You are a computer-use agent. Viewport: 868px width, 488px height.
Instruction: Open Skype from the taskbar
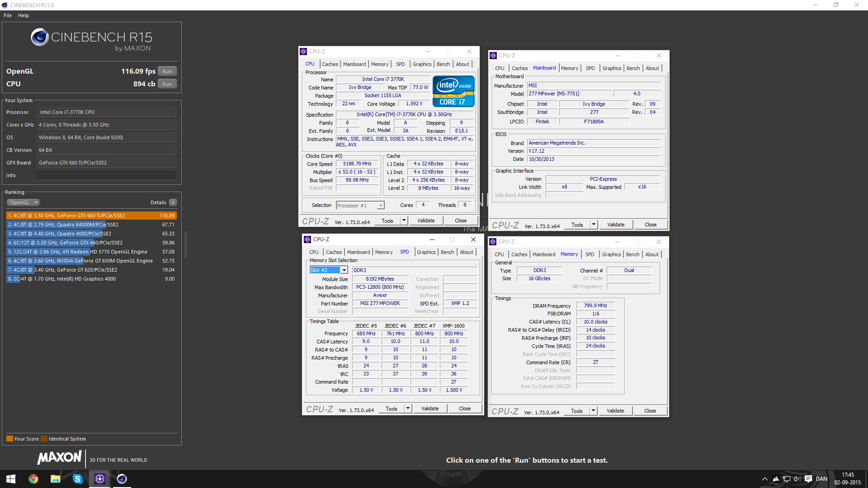[78, 479]
